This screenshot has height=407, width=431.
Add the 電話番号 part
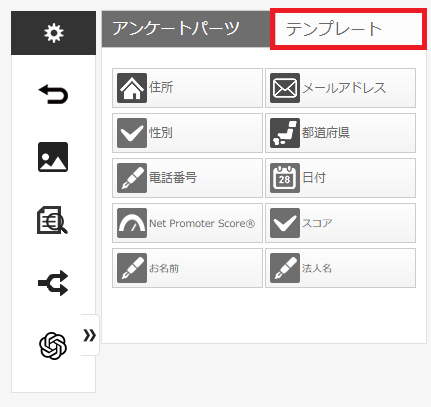[187, 178]
